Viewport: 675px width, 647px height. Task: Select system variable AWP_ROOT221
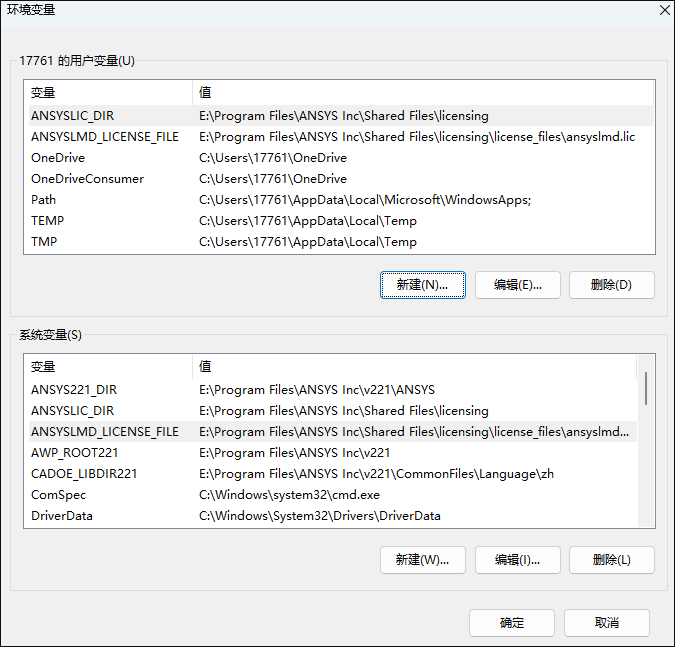point(332,453)
